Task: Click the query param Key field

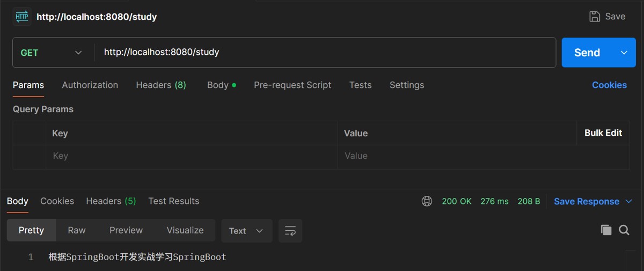Action: tap(191, 156)
